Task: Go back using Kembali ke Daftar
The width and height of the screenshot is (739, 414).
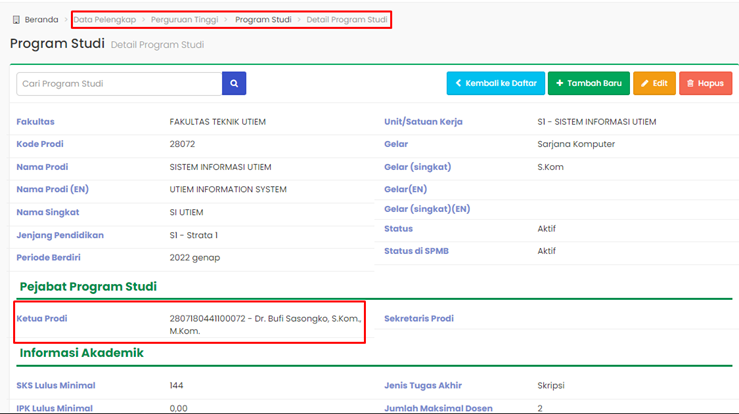Action: tap(496, 84)
